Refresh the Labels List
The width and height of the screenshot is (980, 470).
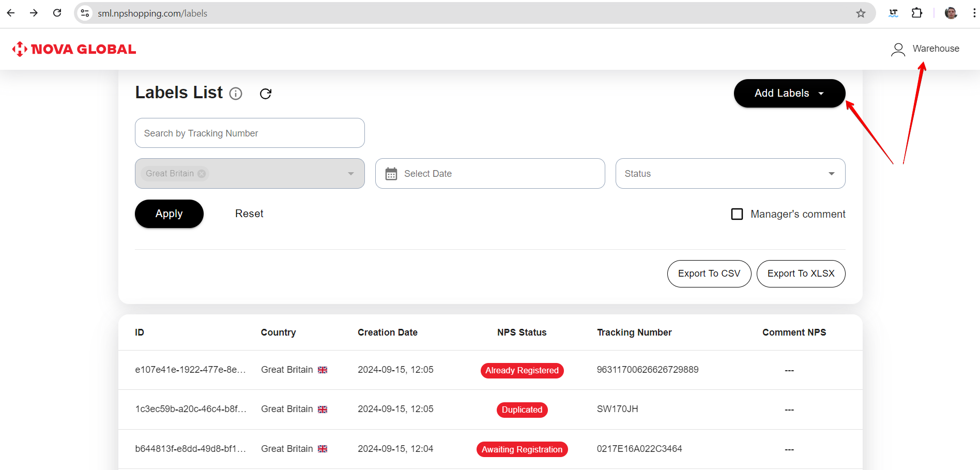(266, 94)
